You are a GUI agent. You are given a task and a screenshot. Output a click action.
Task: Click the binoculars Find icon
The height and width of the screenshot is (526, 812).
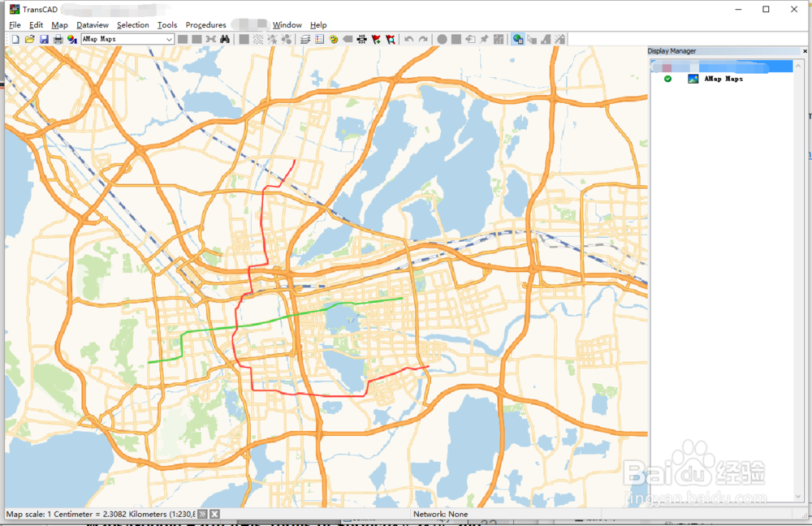225,39
